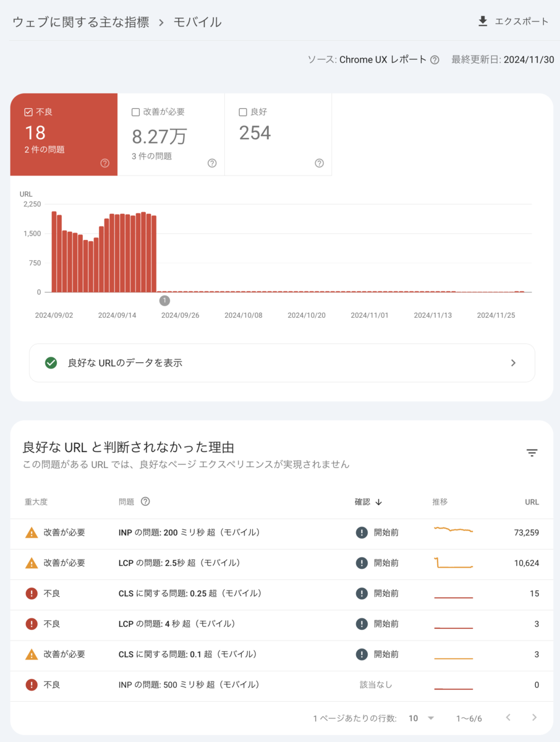Click red error icon of INP 500 ミリ秒 row

[x=32, y=684]
